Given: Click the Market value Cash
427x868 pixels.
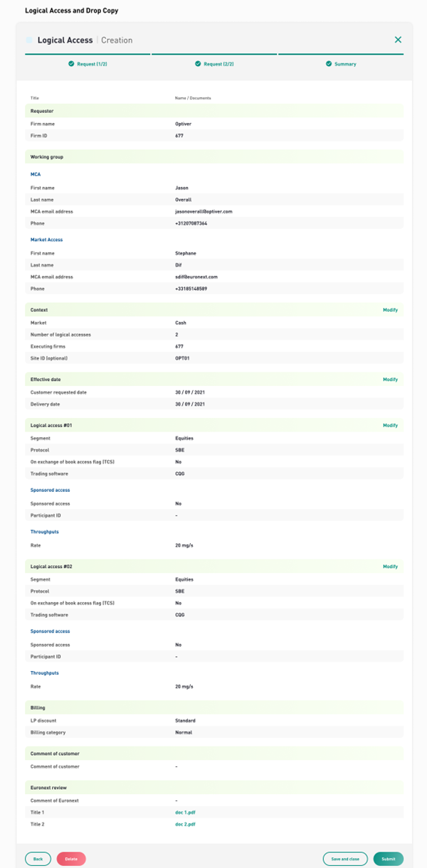Looking at the screenshot, I should [181, 323].
